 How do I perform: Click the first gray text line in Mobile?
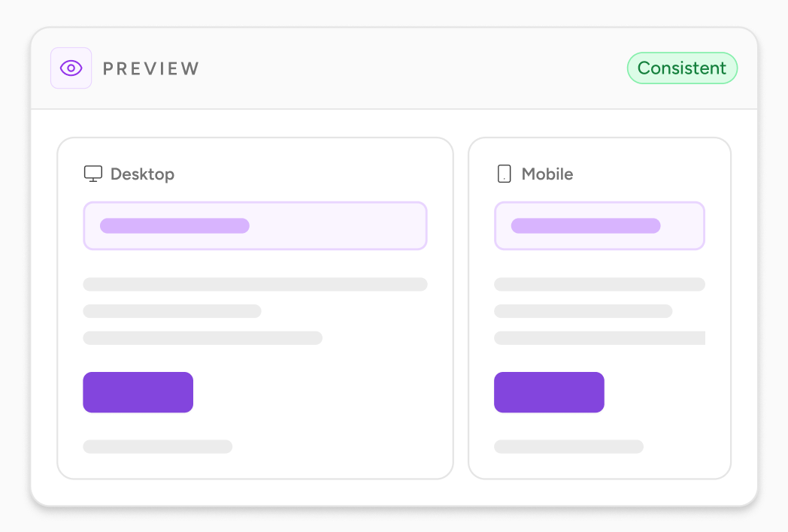tap(599, 284)
